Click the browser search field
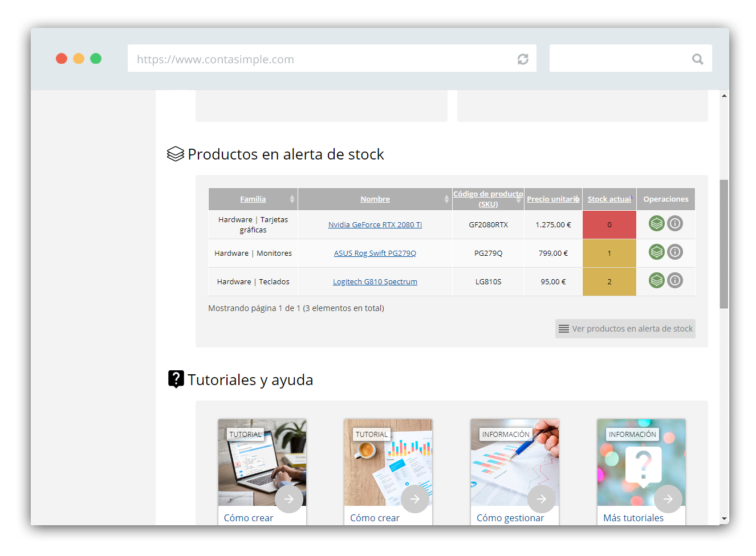Image resolution: width=756 pixels, height=556 pixels. (631, 58)
